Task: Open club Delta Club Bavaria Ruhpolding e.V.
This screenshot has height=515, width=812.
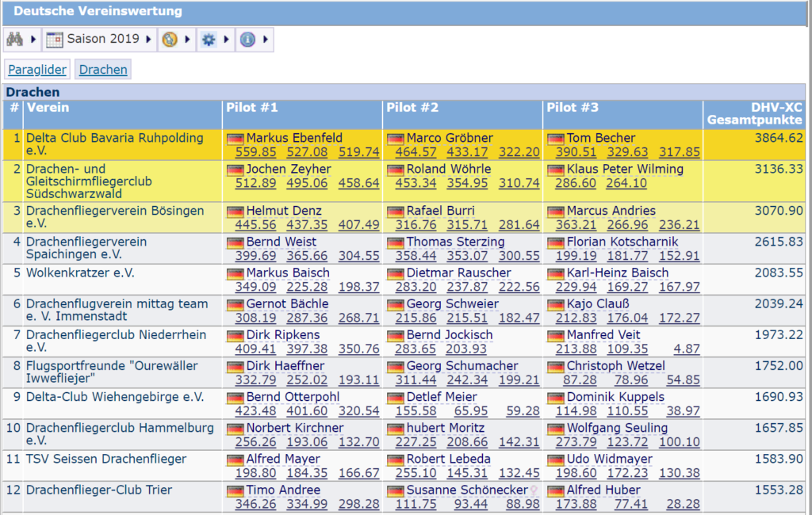Action: (x=114, y=144)
